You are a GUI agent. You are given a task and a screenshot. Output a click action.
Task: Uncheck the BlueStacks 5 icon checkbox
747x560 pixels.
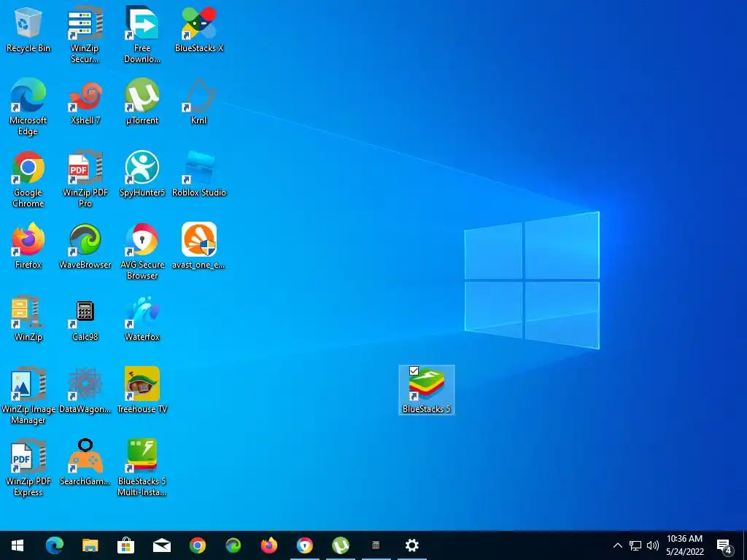pos(414,370)
